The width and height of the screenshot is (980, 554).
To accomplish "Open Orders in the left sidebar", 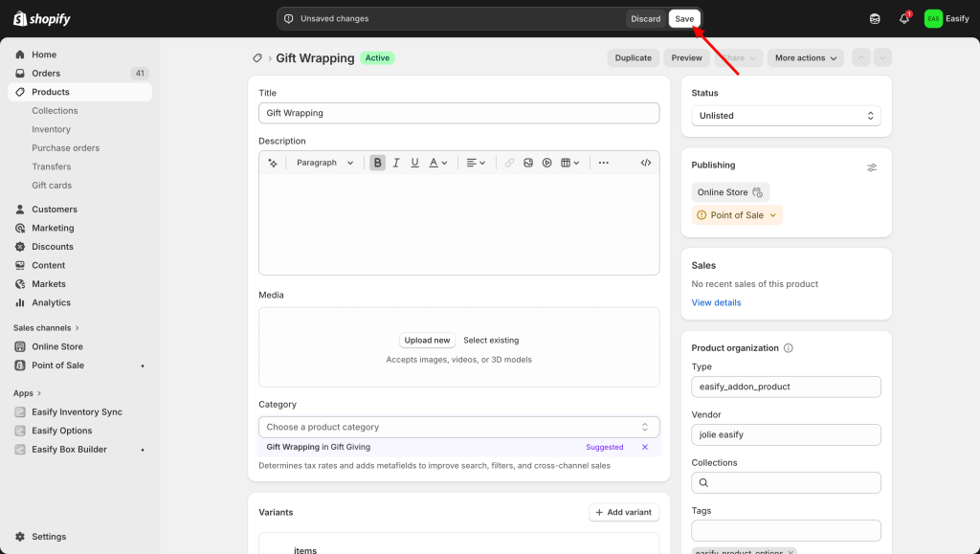I will pyautogui.click(x=46, y=74).
